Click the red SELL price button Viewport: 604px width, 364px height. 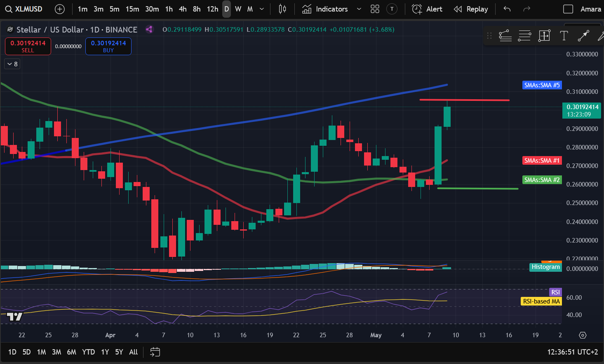[28, 46]
